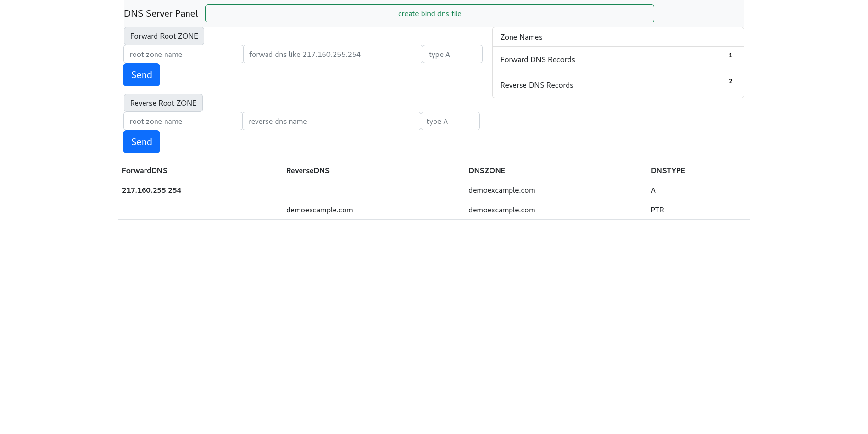Click the Forward Root ZONE label button
Viewport: 868px width, 434px height.
click(x=164, y=36)
